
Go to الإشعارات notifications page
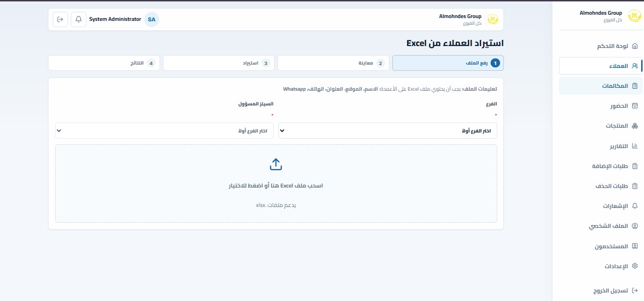(601, 206)
